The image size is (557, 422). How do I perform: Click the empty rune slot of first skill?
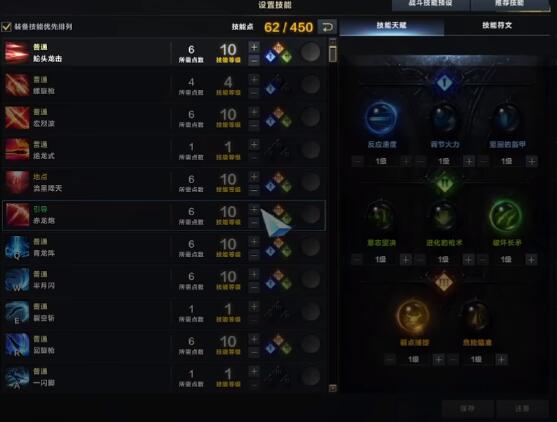(310, 53)
